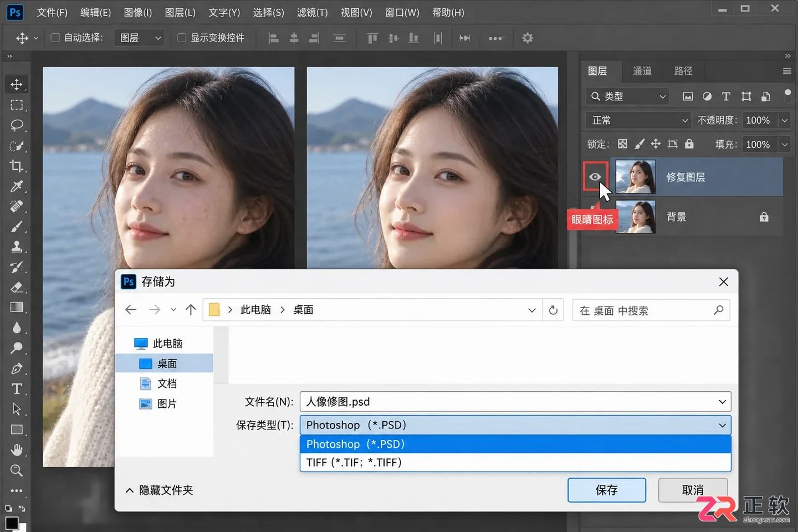Open the 图层 auto-select target dropdown
Viewport: 798px width, 532px height.
(139, 38)
